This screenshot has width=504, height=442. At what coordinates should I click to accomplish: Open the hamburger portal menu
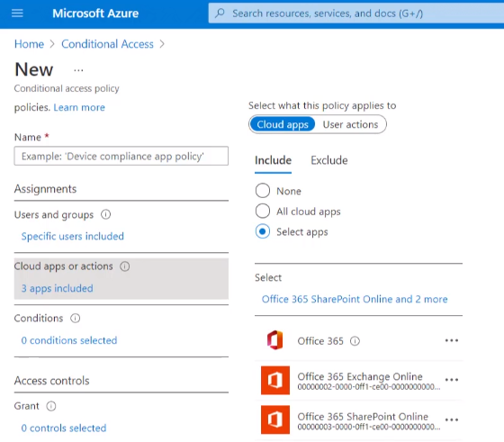pyautogui.click(x=17, y=14)
